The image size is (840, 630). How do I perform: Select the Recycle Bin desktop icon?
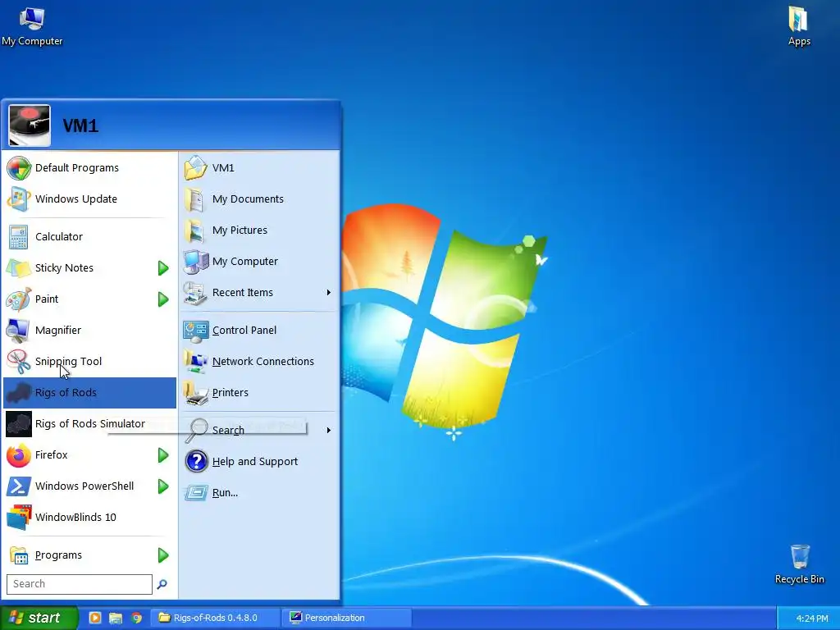pyautogui.click(x=799, y=564)
